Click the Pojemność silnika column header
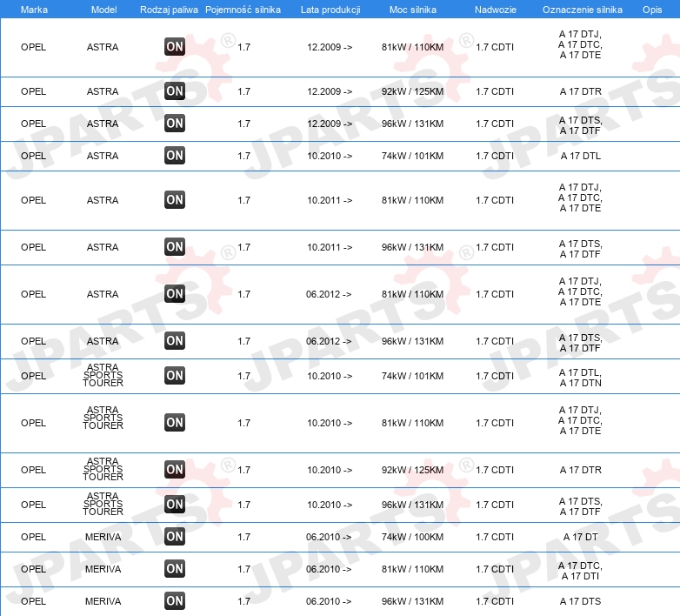Screen dimensions: 680x616 (243, 10)
